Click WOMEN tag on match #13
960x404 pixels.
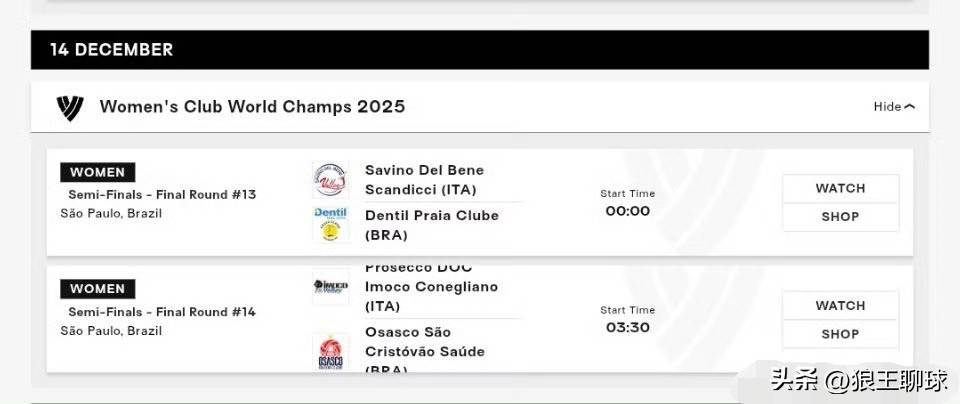[x=97, y=172]
